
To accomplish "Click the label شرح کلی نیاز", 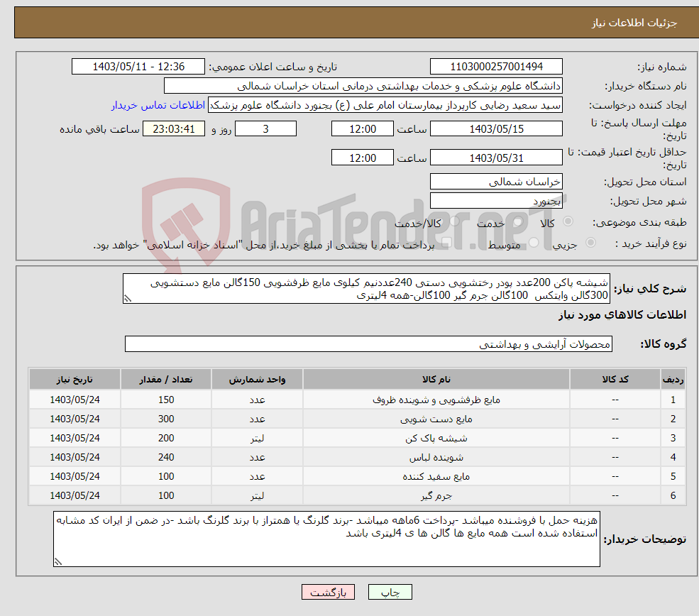I will (651, 289).
